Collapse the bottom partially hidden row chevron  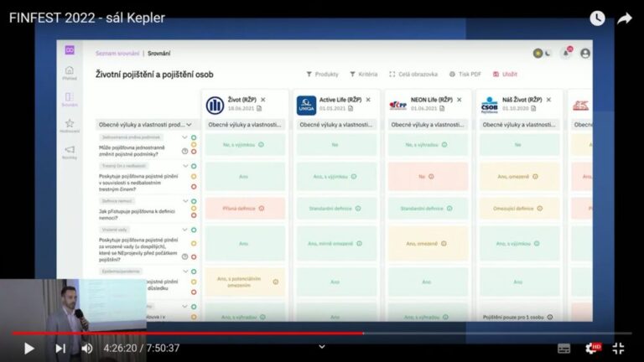(x=184, y=307)
